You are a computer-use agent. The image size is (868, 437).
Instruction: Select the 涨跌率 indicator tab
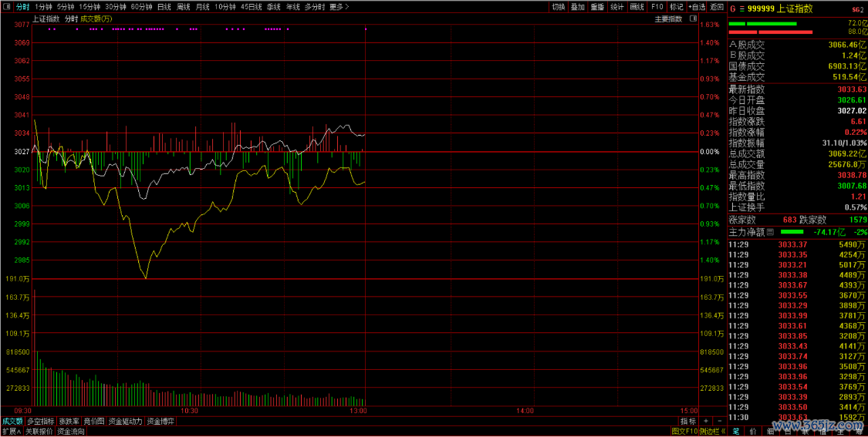(69, 422)
